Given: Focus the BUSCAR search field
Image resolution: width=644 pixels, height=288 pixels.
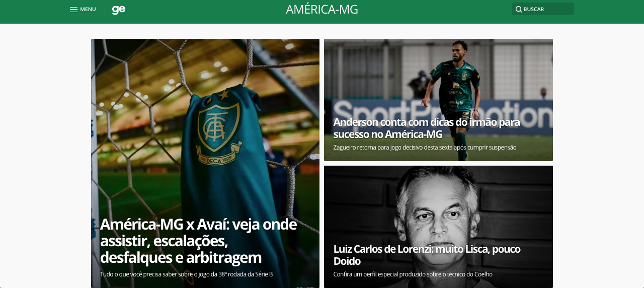Looking at the screenshot, I should 543,9.
